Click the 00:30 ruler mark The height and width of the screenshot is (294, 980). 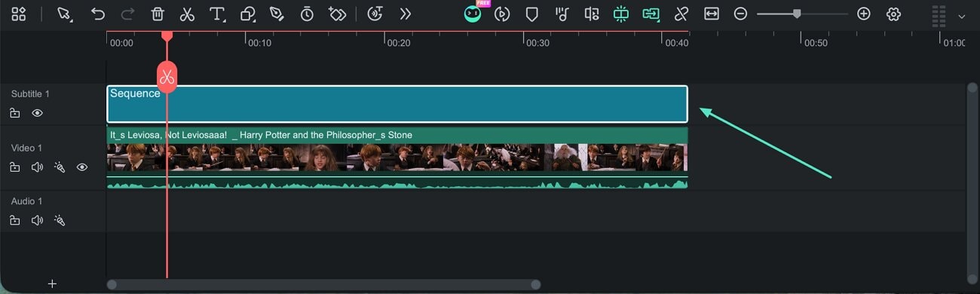[x=537, y=43]
